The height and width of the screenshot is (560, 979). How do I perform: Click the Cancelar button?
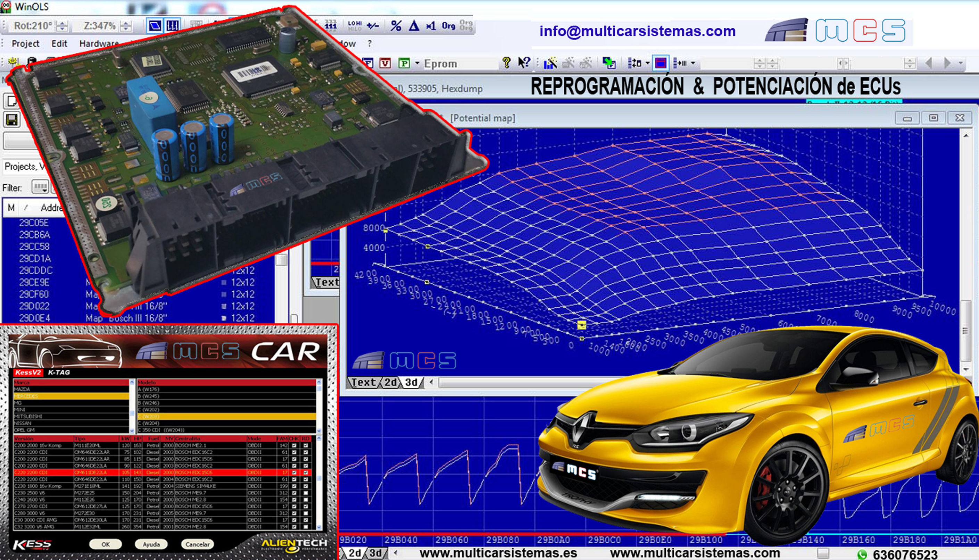coord(198,544)
